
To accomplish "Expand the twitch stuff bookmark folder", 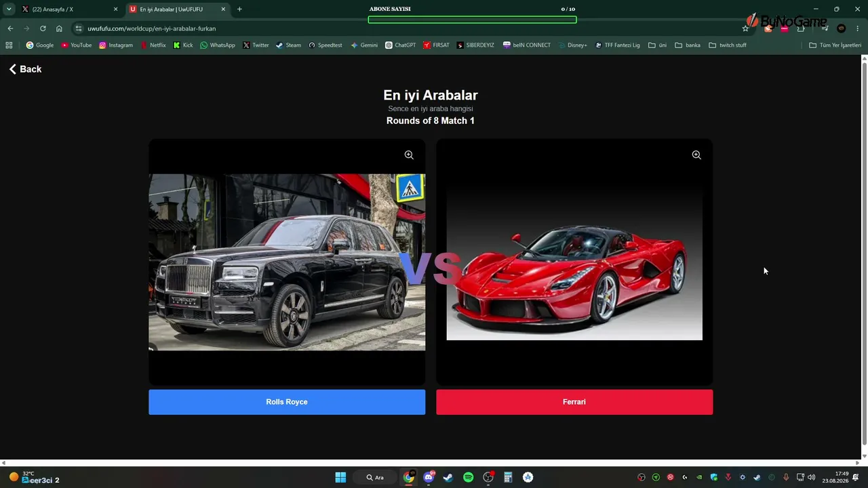I will coord(728,45).
